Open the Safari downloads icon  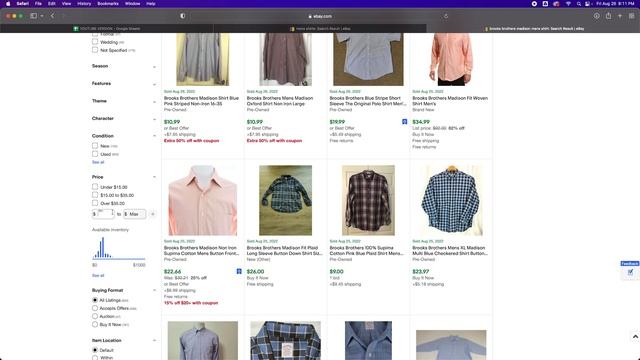click(596, 16)
